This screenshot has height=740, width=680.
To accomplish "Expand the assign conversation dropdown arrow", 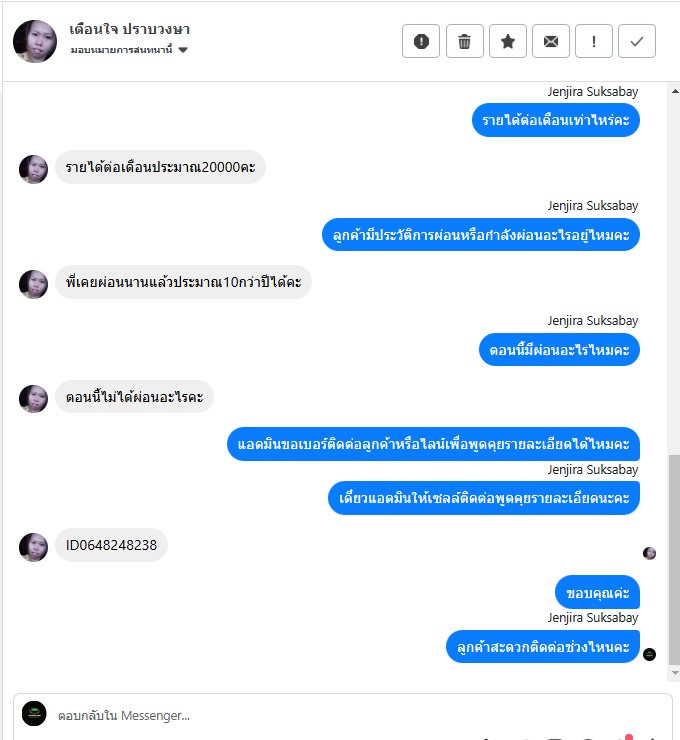I will tap(183, 50).
